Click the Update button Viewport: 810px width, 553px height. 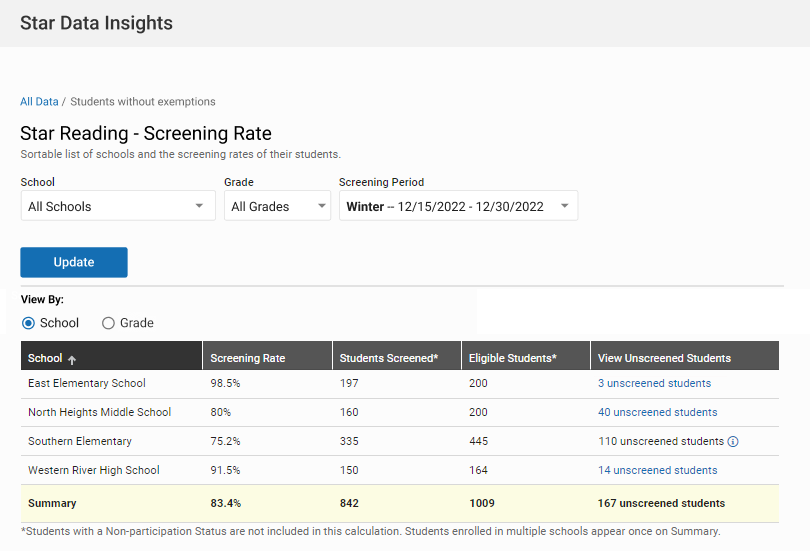coord(74,262)
